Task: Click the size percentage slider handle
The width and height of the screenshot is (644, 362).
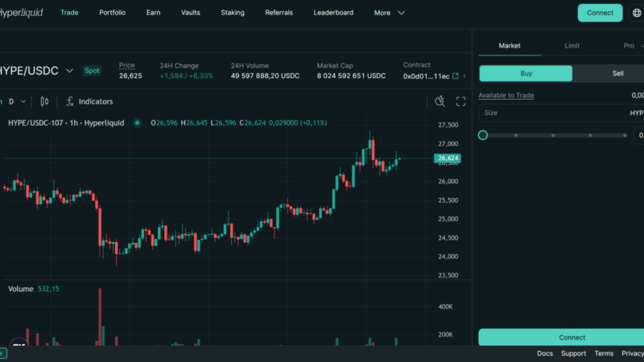Action: pyautogui.click(x=482, y=135)
